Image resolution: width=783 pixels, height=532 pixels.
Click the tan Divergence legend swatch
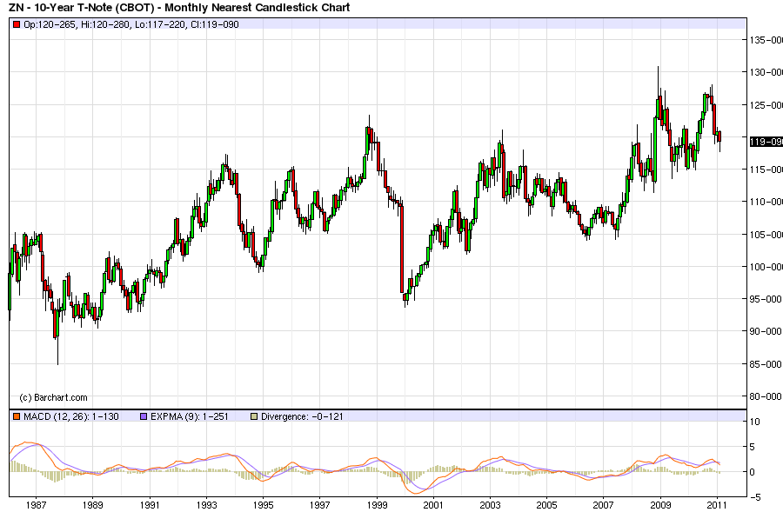(254, 416)
